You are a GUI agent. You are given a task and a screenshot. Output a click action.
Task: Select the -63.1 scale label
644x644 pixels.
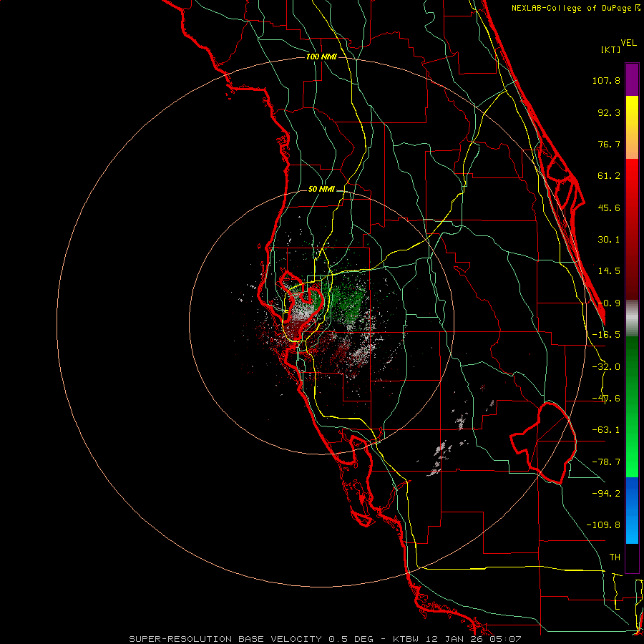click(606, 430)
